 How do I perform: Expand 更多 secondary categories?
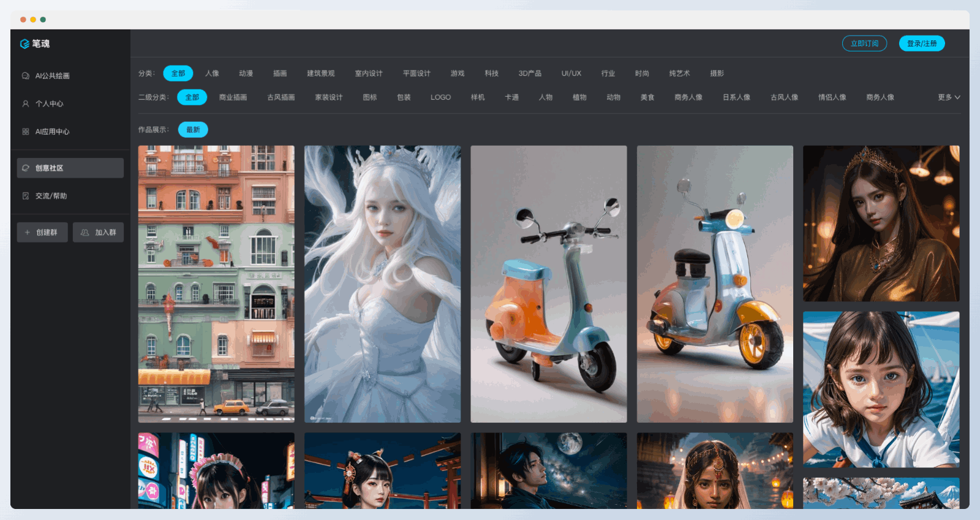(x=945, y=97)
